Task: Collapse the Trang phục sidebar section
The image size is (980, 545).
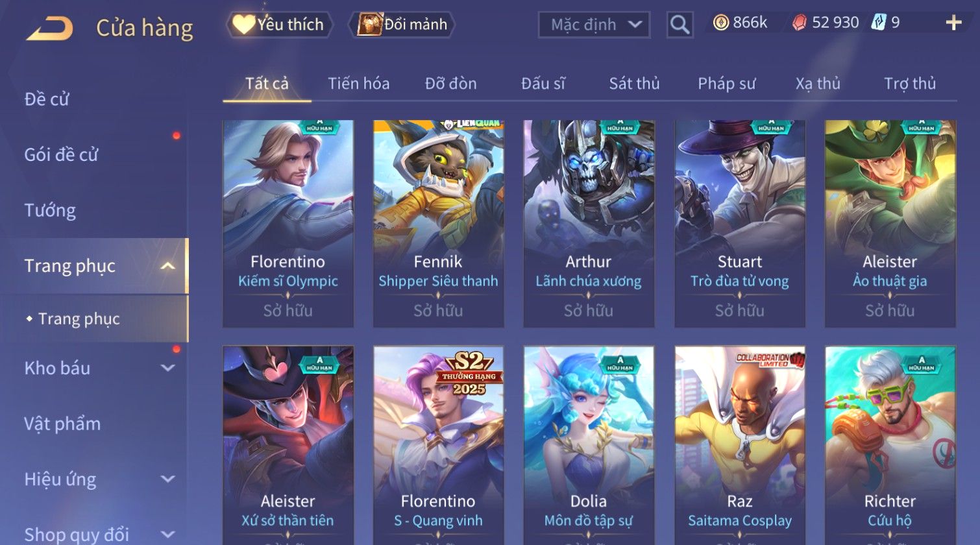Action: [167, 266]
